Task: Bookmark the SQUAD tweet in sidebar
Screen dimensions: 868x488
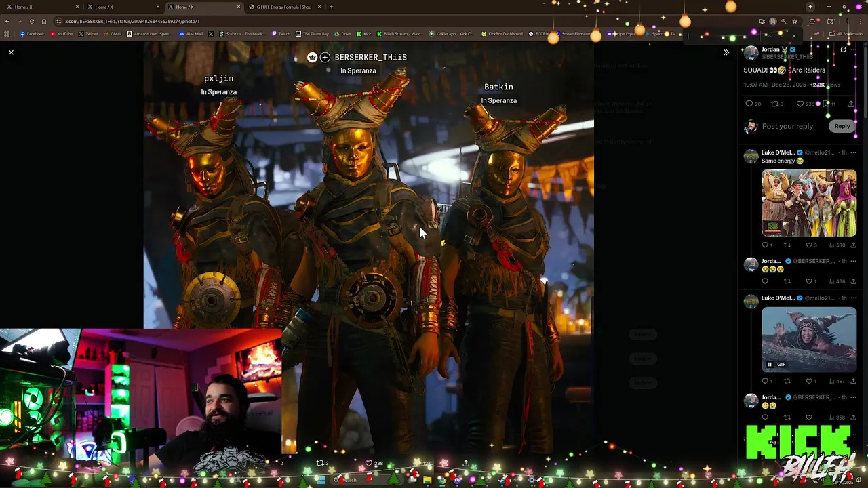Action: click(x=826, y=104)
